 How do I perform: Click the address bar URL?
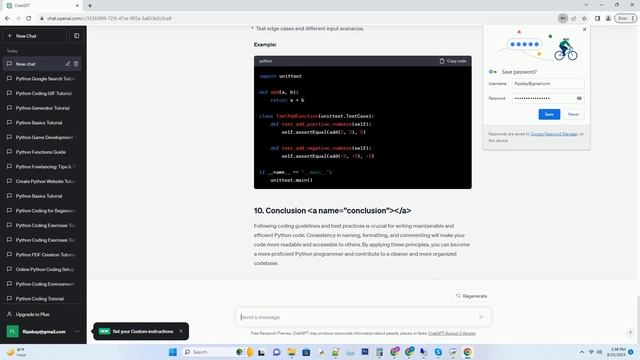[x=109, y=18]
